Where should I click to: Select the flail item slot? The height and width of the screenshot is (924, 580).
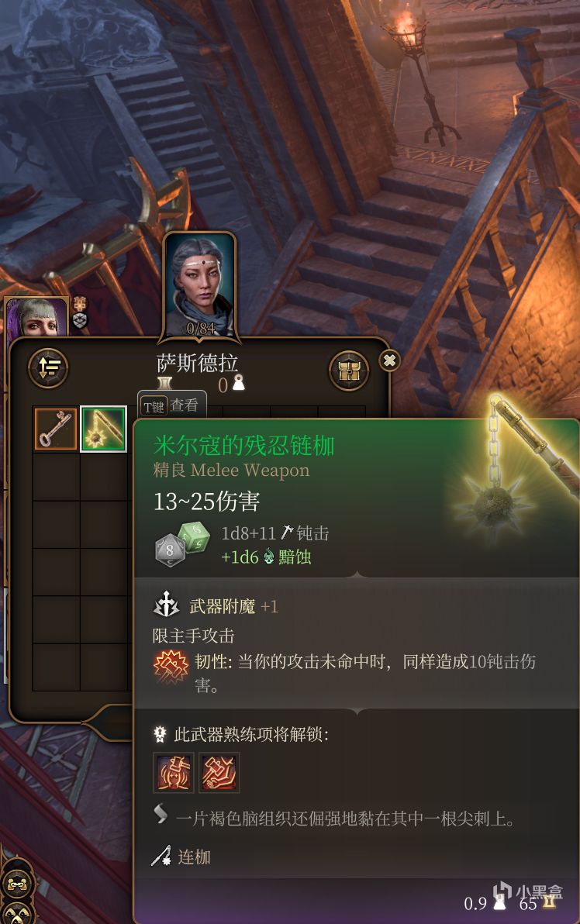tap(103, 429)
